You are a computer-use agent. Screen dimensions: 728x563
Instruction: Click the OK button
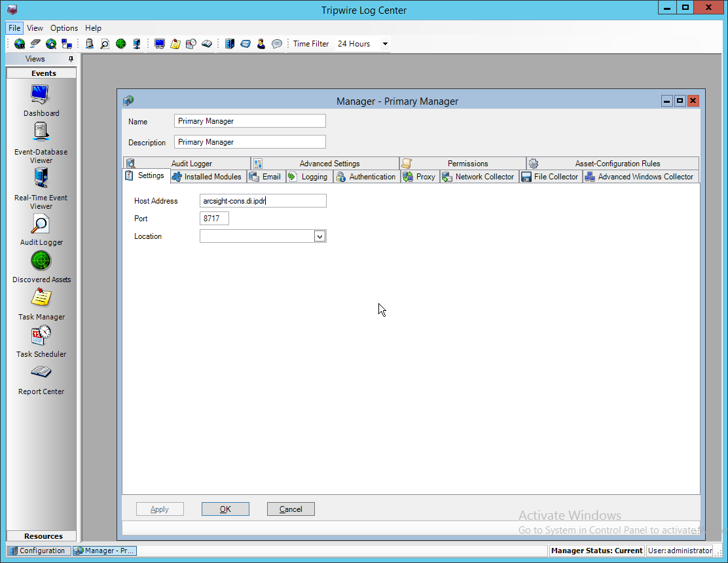pyautogui.click(x=225, y=509)
